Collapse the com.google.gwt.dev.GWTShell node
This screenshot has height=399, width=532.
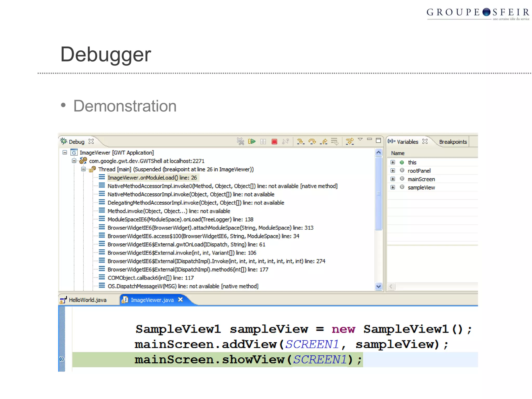(x=74, y=161)
